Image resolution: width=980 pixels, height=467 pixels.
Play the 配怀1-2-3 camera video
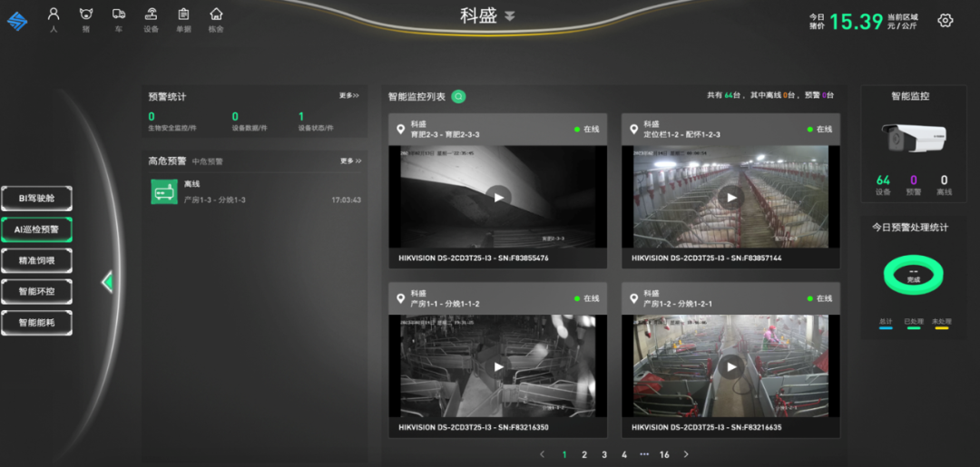(x=730, y=198)
